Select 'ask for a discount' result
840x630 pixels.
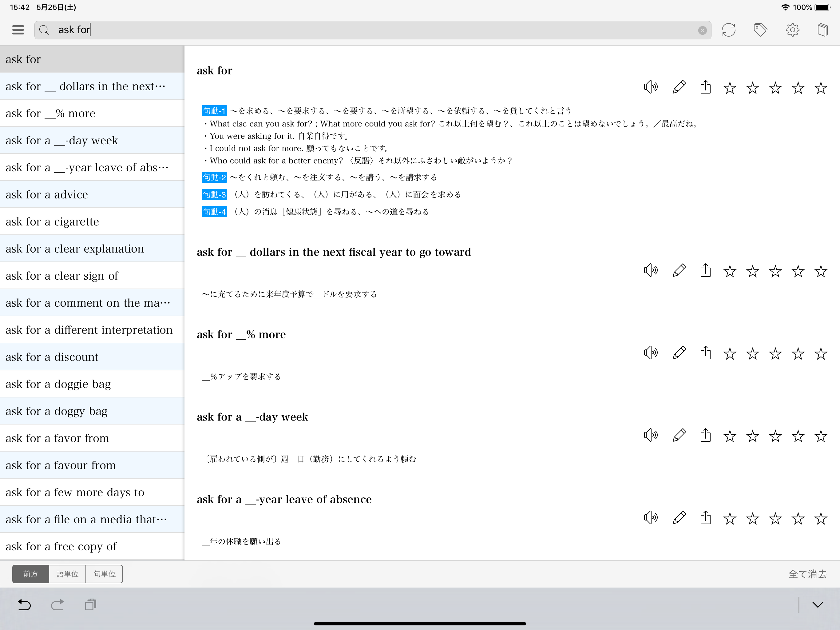coord(92,357)
